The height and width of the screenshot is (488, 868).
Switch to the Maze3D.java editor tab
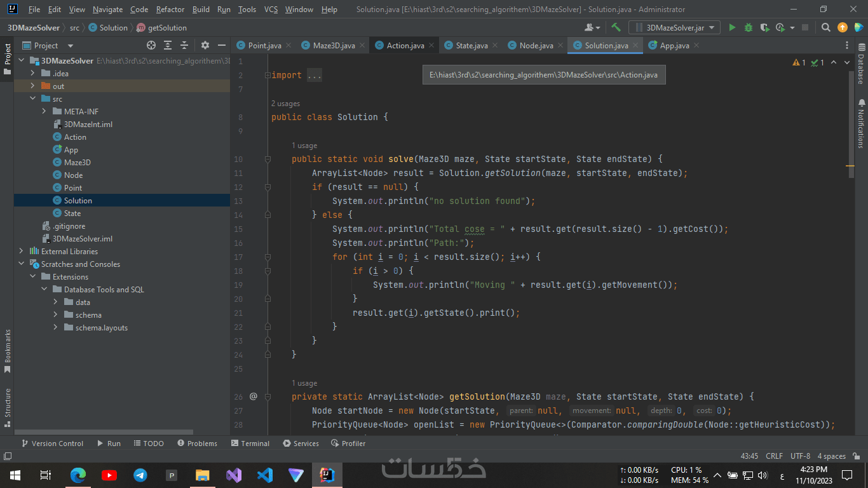(334, 45)
